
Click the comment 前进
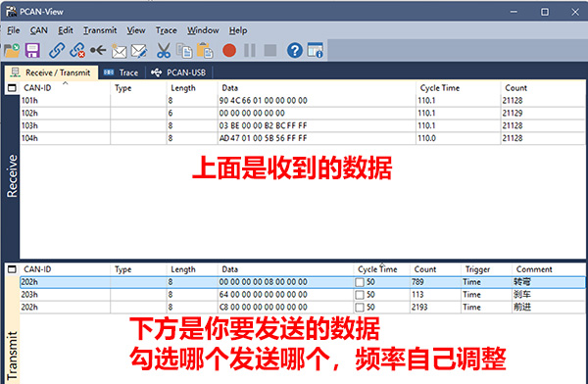coord(522,308)
